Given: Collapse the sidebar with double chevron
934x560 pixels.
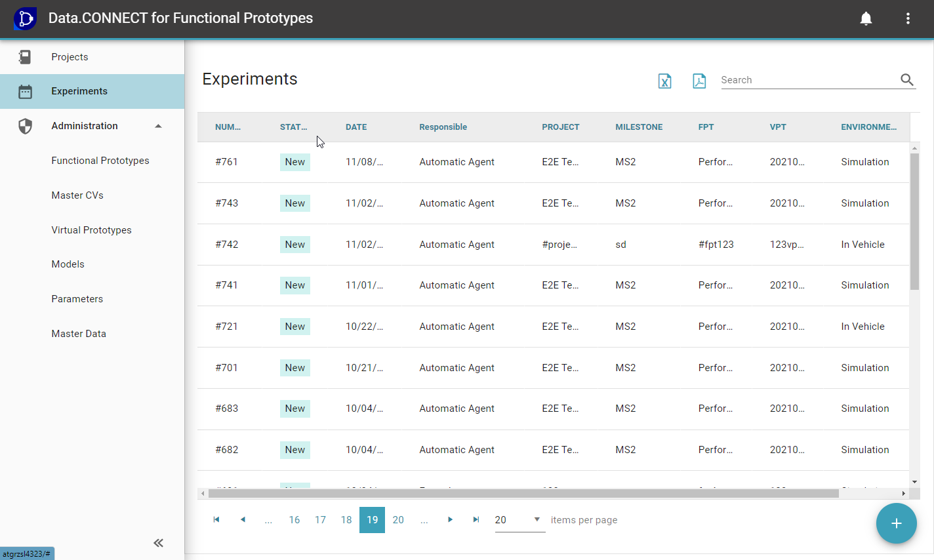Looking at the screenshot, I should tap(158, 542).
